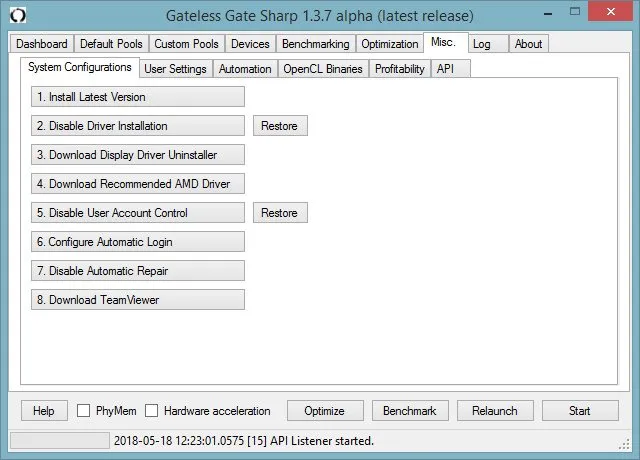Close the Gateless Gate Sharp window

click(611, 12)
